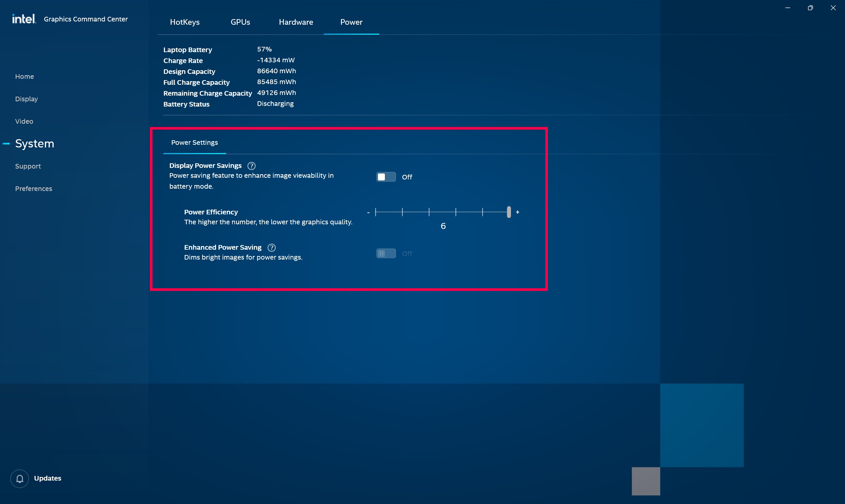845x504 pixels.
Task: Open the Support page link
Action: pyautogui.click(x=28, y=166)
